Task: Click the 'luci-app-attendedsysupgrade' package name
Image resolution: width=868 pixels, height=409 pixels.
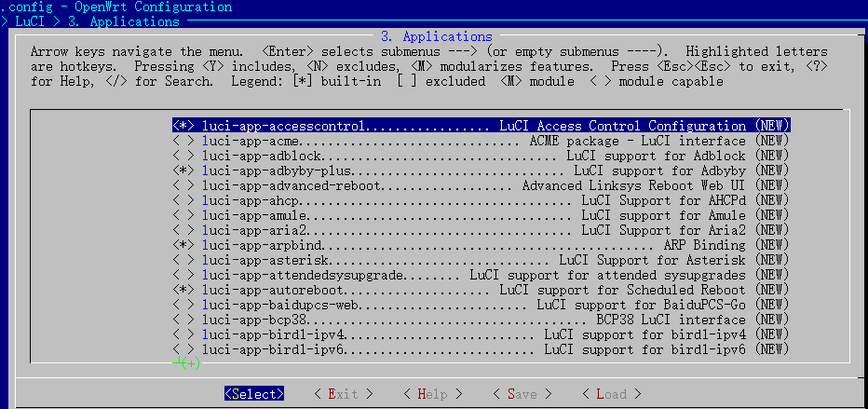Action: pyautogui.click(x=303, y=275)
